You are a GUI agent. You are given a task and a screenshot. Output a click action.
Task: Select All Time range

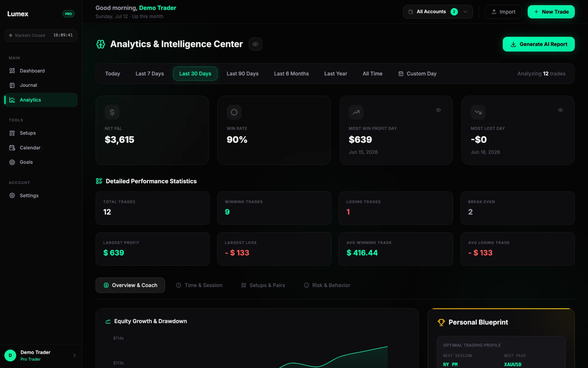coord(372,74)
